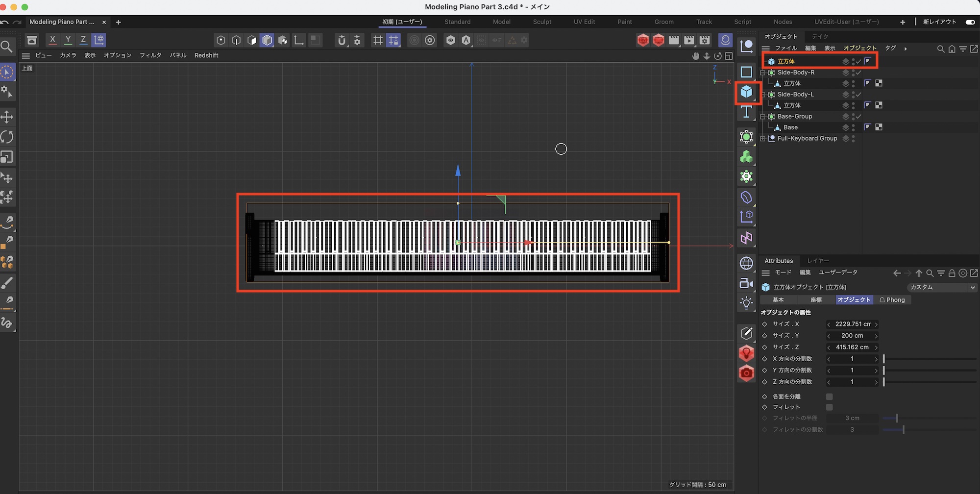
Task: Click the Camera object icon
Action: tap(746, 283)
